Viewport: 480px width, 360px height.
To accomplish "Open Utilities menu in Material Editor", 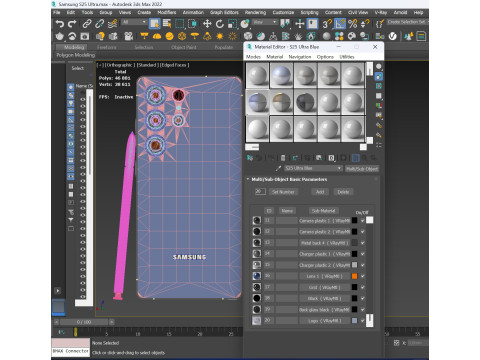I will pos(347,57).
